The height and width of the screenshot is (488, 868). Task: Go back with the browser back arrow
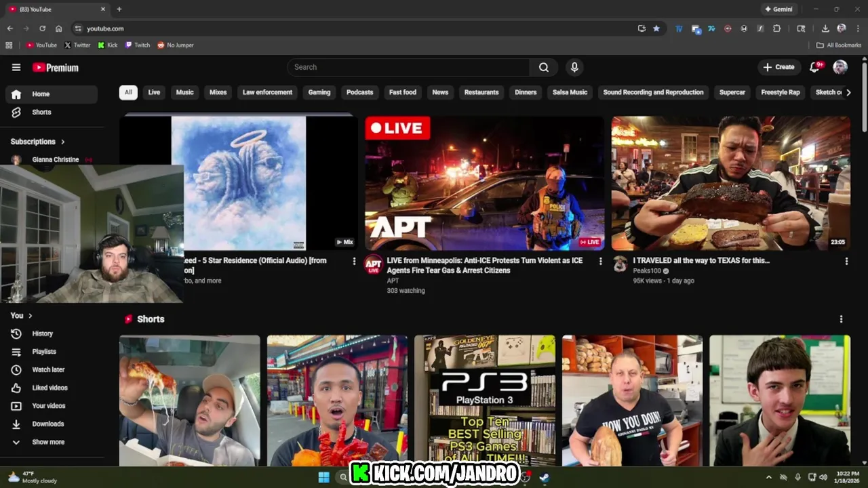click(10, 28)
